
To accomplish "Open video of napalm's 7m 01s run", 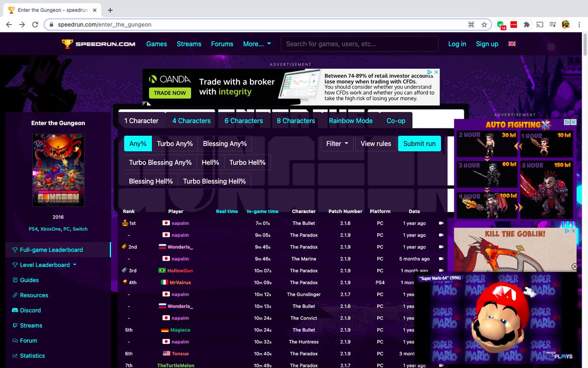I will click(441, 223).
